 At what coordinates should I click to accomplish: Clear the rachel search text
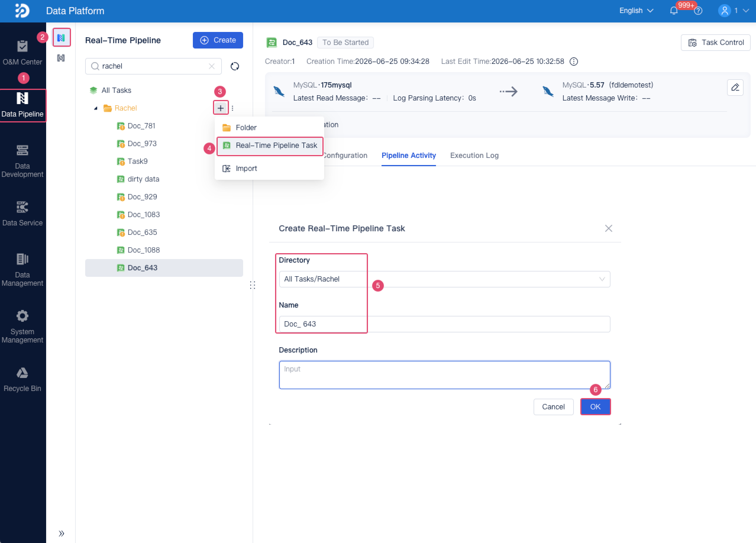[212, 66]
